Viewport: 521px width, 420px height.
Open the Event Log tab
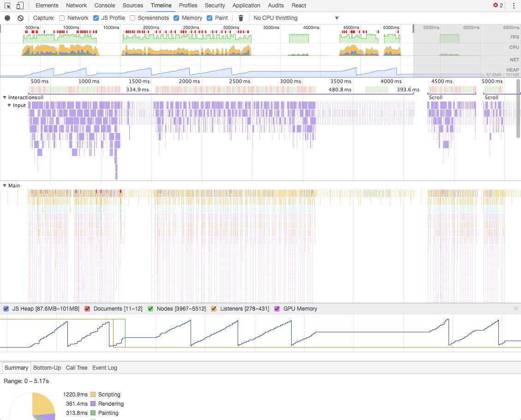point(104,368)
